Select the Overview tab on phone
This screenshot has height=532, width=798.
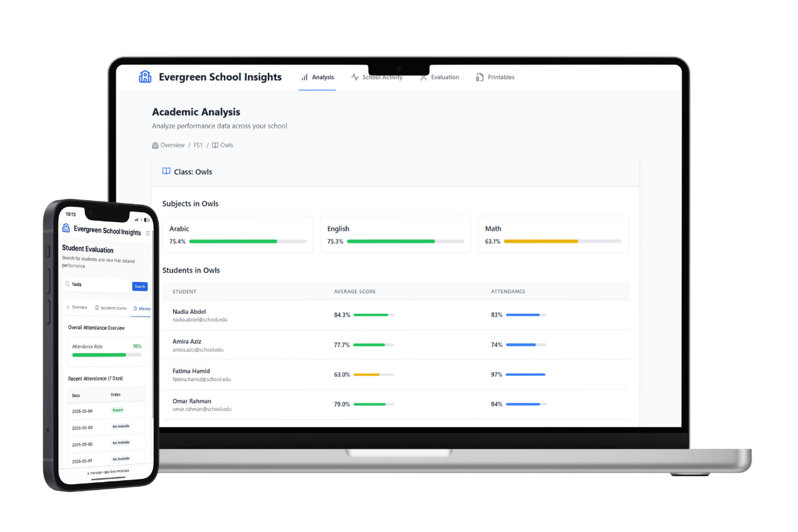(77, 307)
